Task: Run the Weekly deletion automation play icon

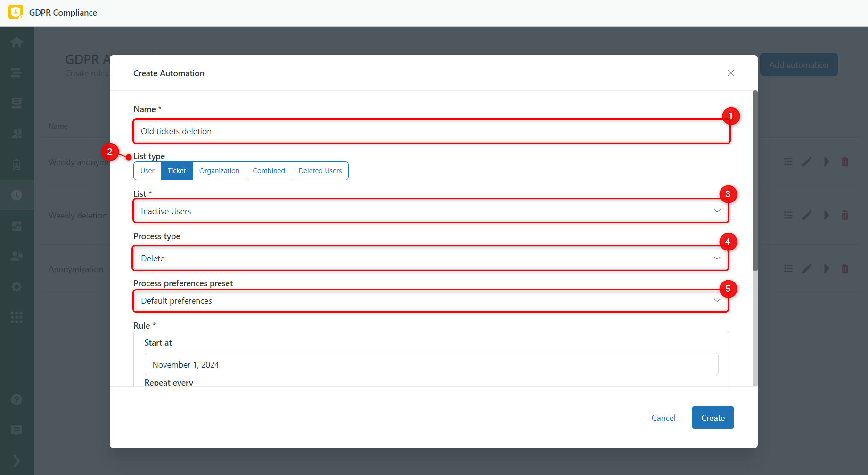Action: pyautogui.click(x=827, y=215)
